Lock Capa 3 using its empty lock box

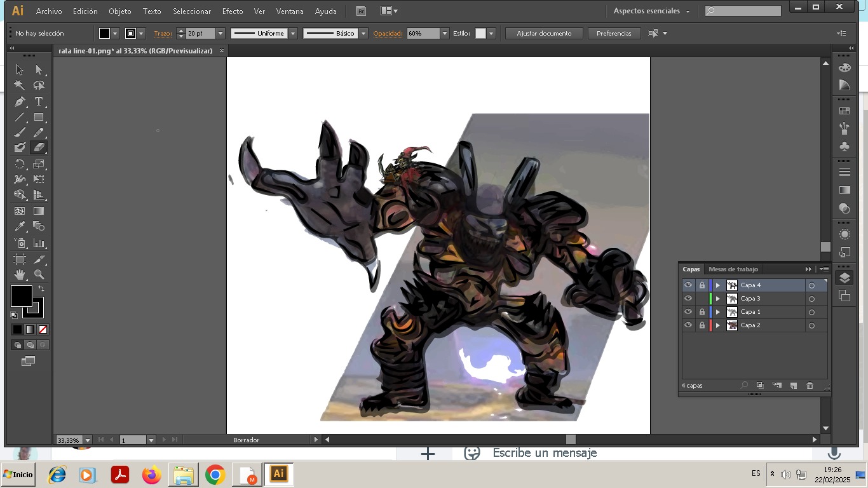point(702,299)
